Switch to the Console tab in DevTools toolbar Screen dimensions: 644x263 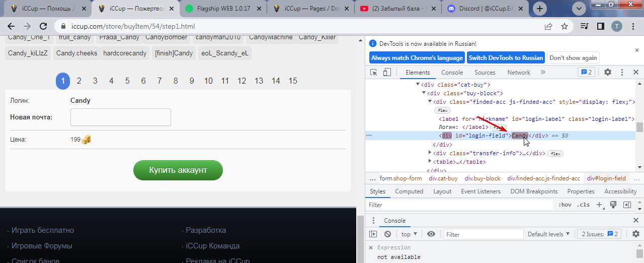(452, 73)
